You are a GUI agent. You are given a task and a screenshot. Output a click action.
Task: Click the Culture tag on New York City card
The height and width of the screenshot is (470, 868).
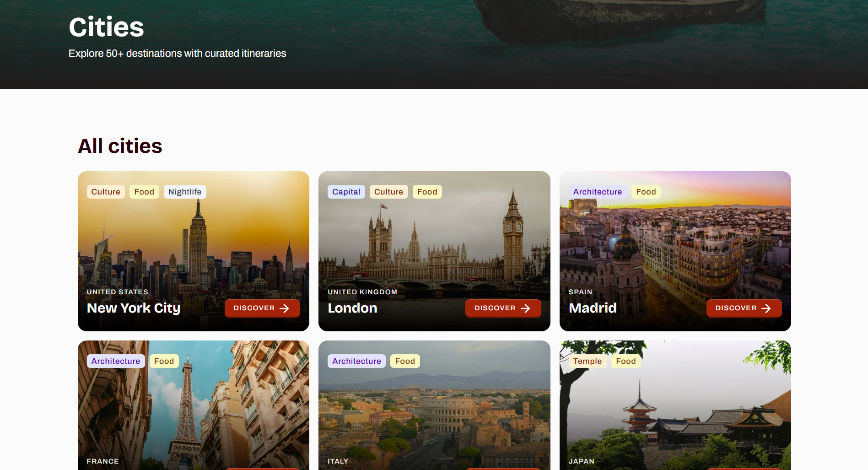click(106, 192)
